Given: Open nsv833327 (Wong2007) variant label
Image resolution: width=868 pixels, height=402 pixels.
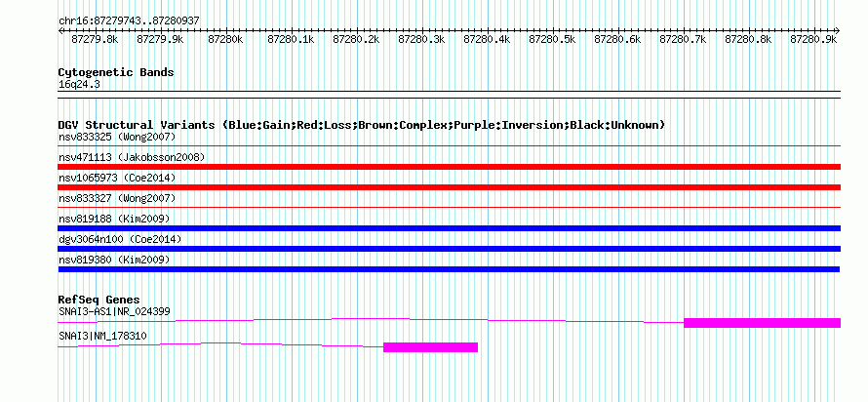Looking at the screenshot, I should 117,198.
